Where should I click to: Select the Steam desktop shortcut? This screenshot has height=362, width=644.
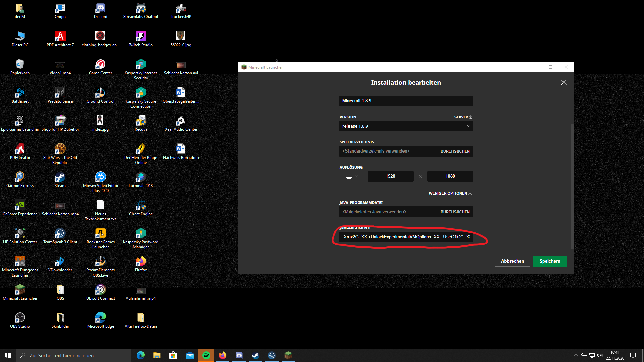(x=60, y=180)
